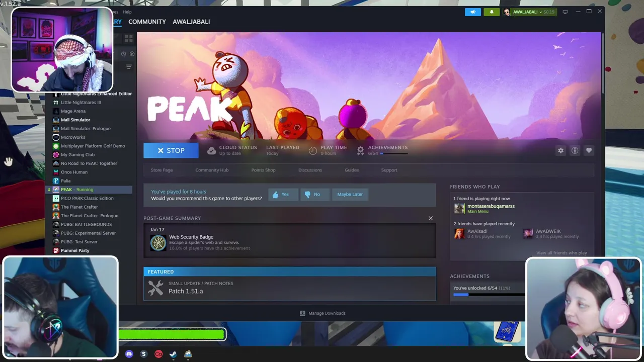This screenshot has height=362, width=644.
Task: Sort library by recent clock icon
Action: [123, 54]
